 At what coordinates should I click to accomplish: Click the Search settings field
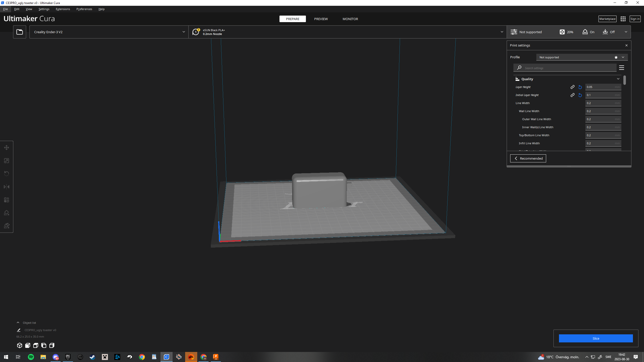pyautogui.click(x=565, y=68)
